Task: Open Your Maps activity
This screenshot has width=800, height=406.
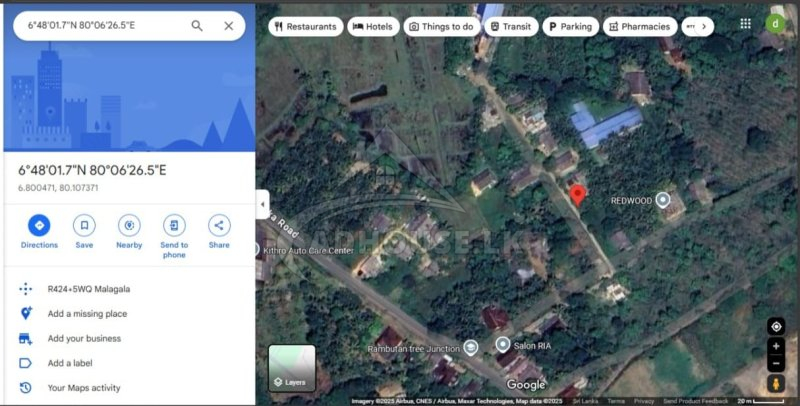Action: click(84, 388)
